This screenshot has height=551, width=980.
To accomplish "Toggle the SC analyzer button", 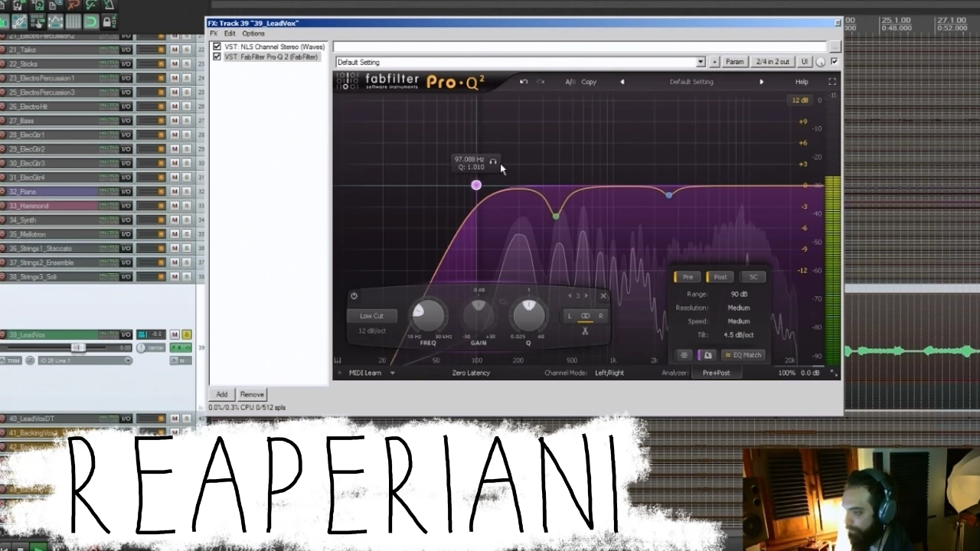I will [753, 277].
